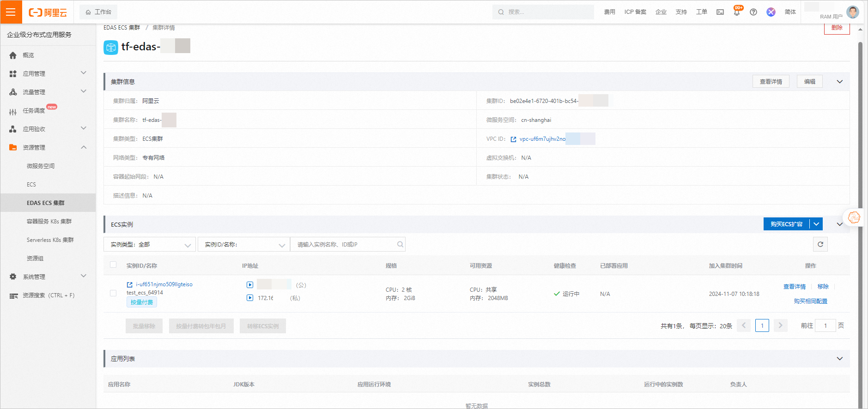Open the 工作台 workbench tab
Image resolution: width=868 pixels, height=409 pixels.
(98, 12)
